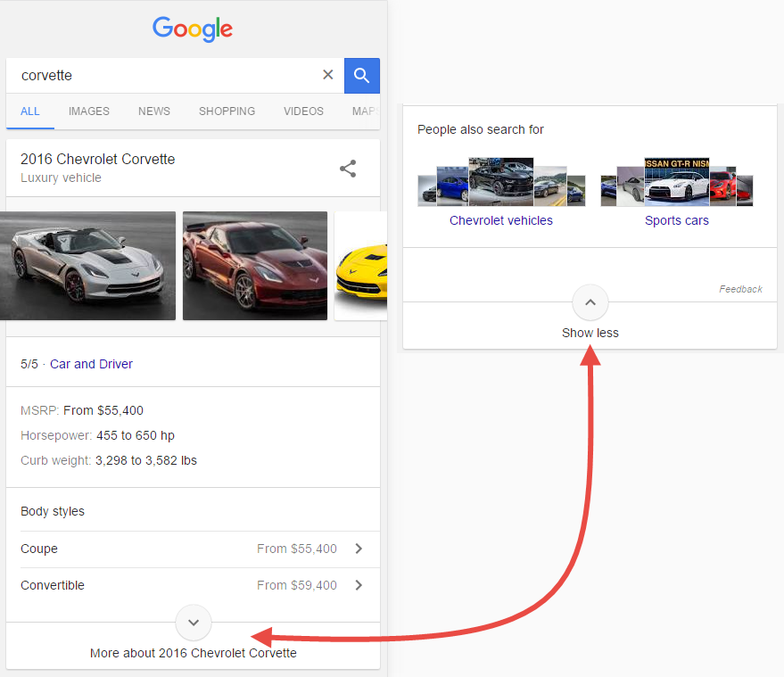This screenshot has height=677, width=784.
Task: Click the MSRP From $55,400 value
Action: 103,410
